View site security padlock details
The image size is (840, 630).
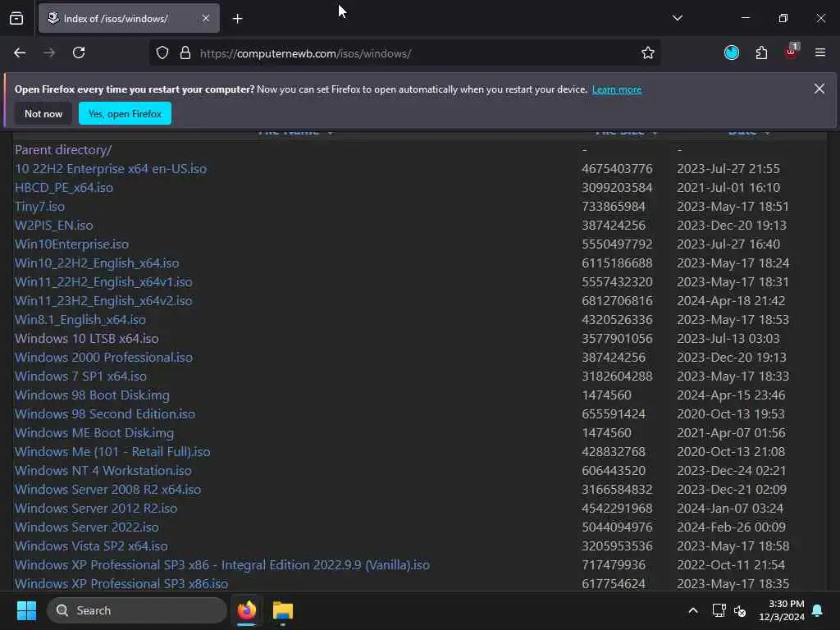coord(185,53)
